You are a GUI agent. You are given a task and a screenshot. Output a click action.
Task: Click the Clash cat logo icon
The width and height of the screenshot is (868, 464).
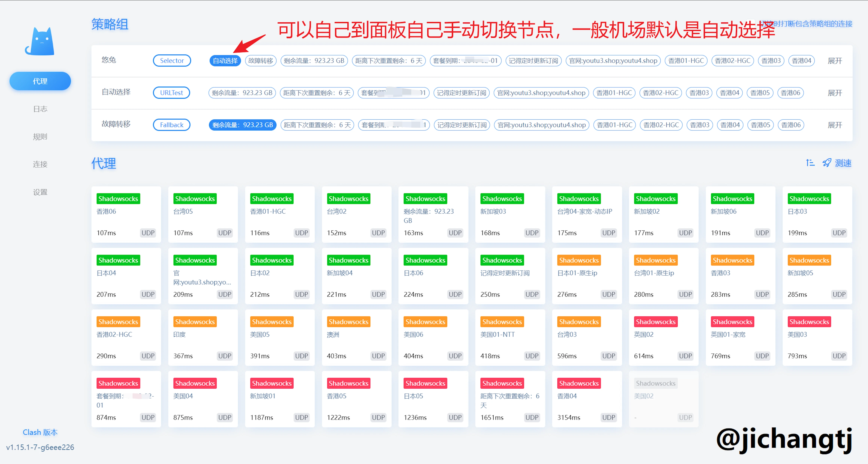click(40, 41)
